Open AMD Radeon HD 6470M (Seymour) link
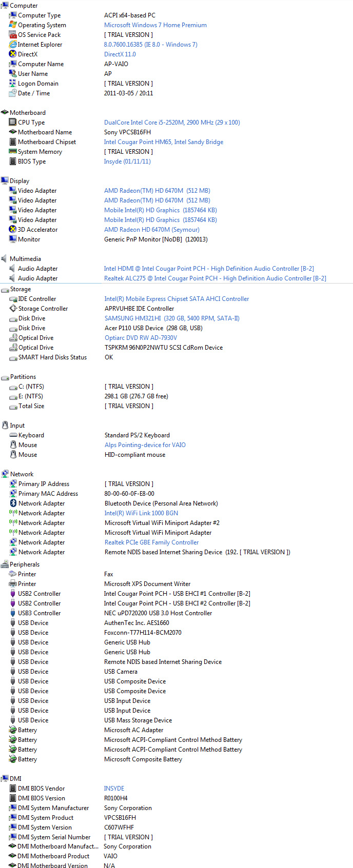The image size is (353, 868). pyautogui.click(x=152, y=230)
